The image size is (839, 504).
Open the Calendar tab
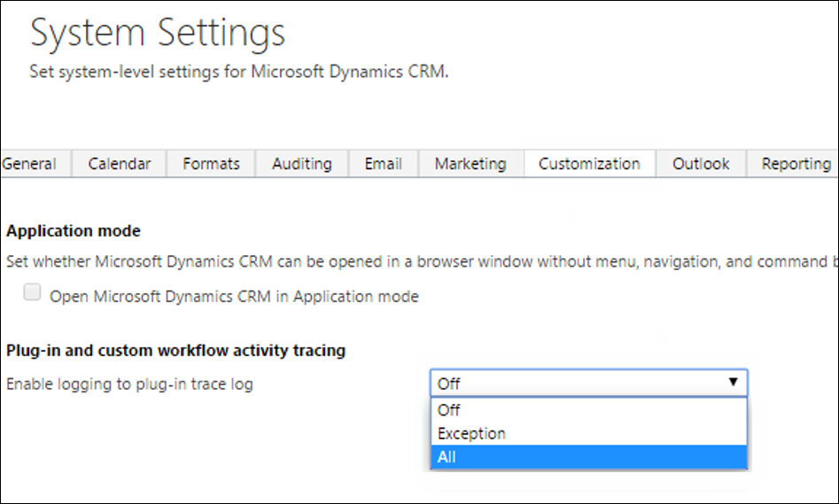tap(119, 164)
